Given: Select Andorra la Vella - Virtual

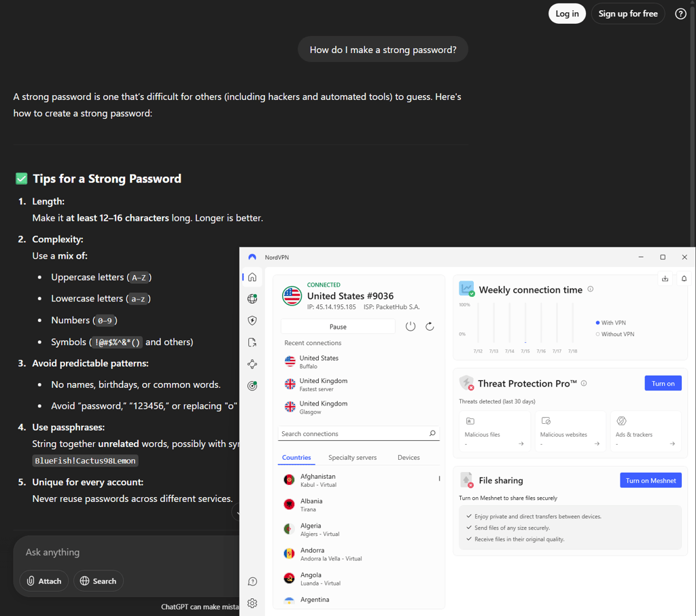Looking at the screenshot, I should click(359, 554).
